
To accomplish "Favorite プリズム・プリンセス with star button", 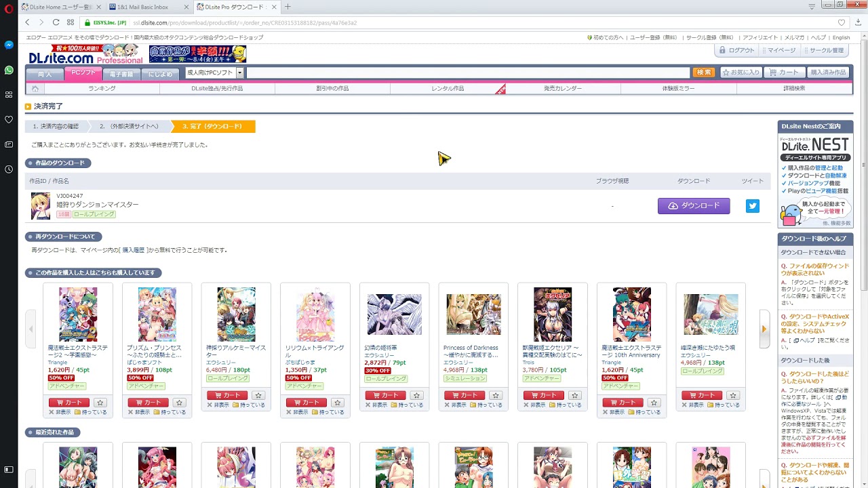I will [x=179, y=403].
